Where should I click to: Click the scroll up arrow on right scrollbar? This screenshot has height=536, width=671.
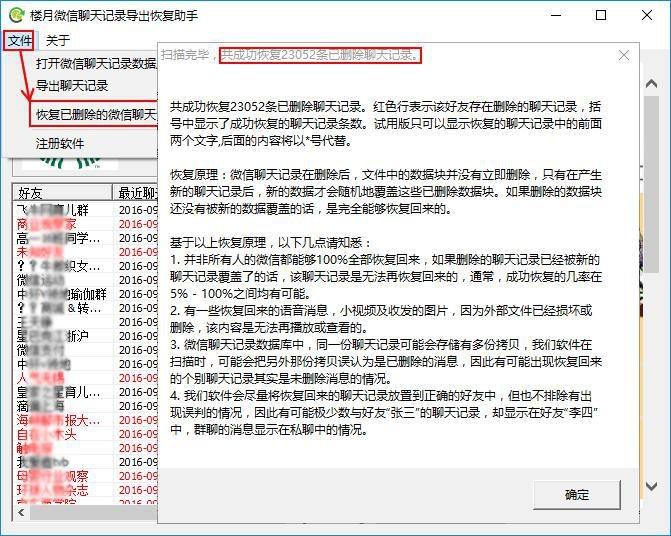pos(651,83)
